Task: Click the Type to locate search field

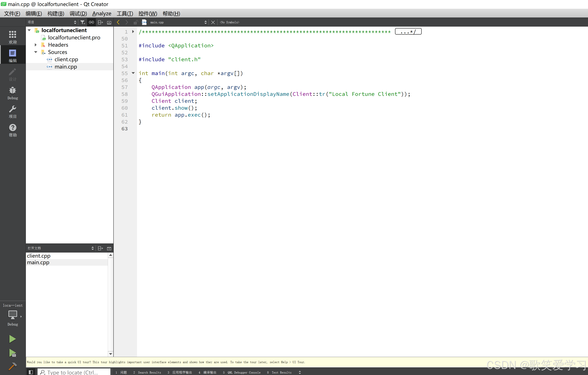Action: (x=73, y=372)
